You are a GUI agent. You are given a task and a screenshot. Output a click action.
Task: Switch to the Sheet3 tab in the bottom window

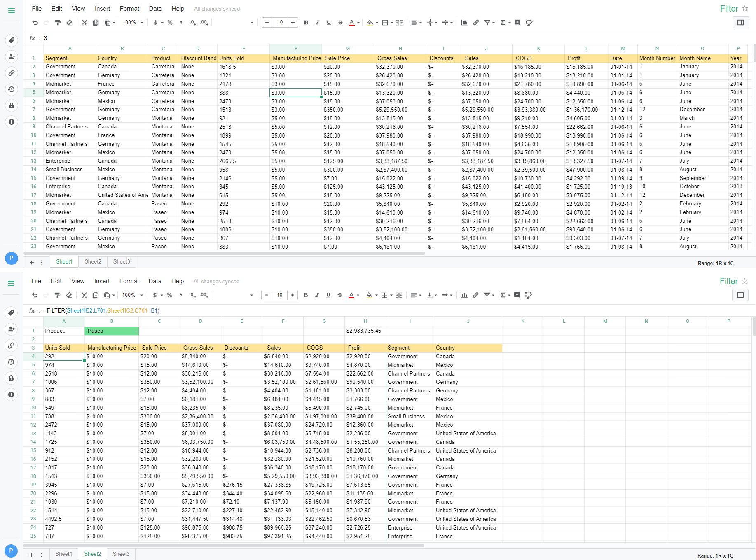pyautogui.click(x=121, y=554)
